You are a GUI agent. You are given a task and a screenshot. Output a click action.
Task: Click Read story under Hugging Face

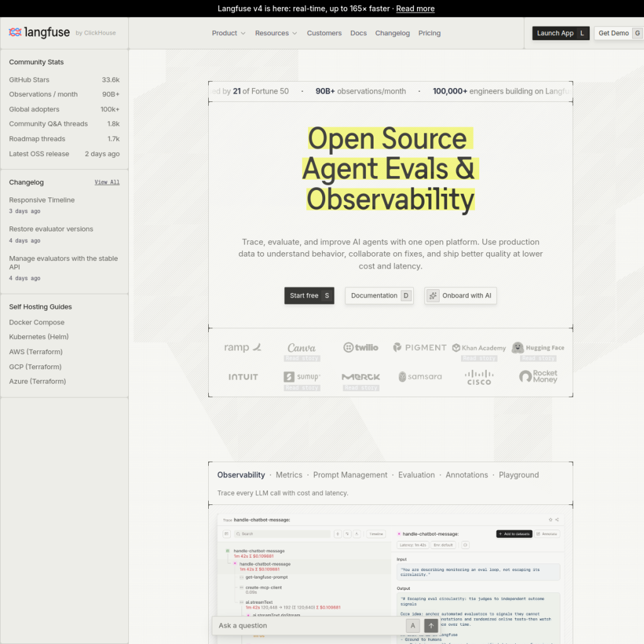pyautogui.click(x=538, y=358)
